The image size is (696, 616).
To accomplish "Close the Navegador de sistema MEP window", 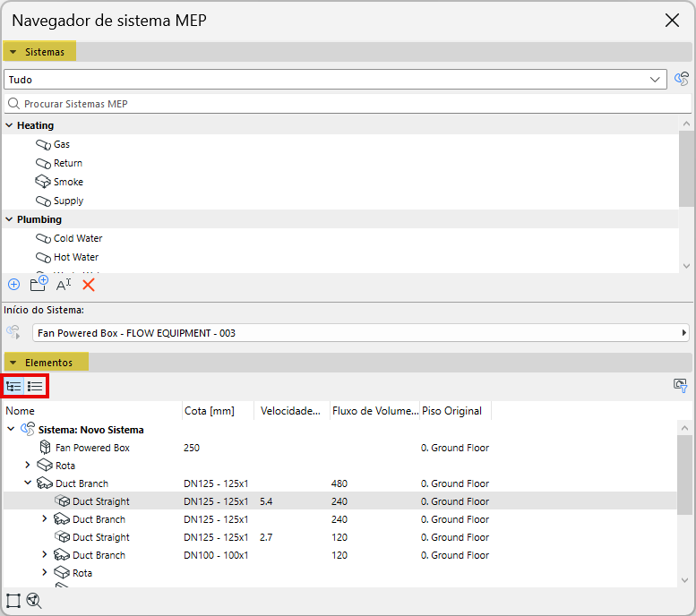I will [672, 20].
